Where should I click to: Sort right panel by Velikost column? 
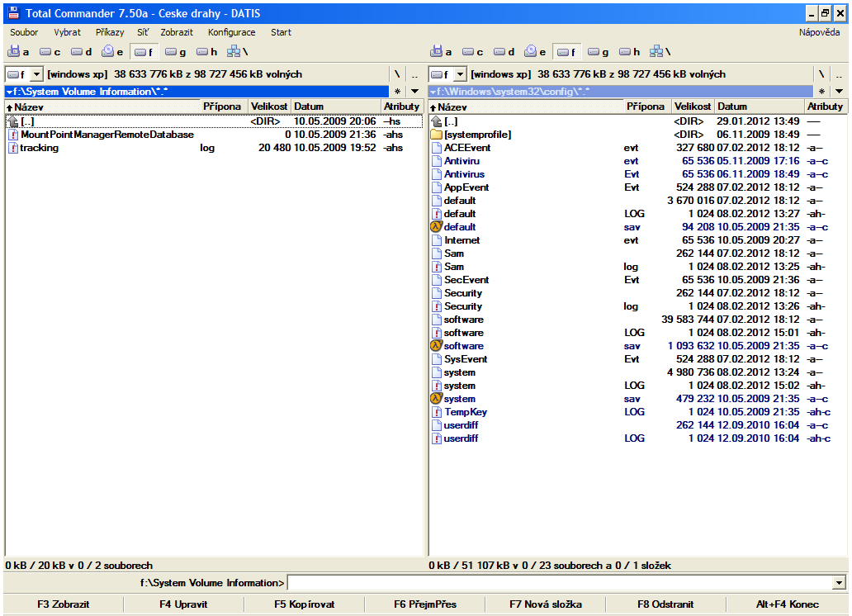(692, 107)
